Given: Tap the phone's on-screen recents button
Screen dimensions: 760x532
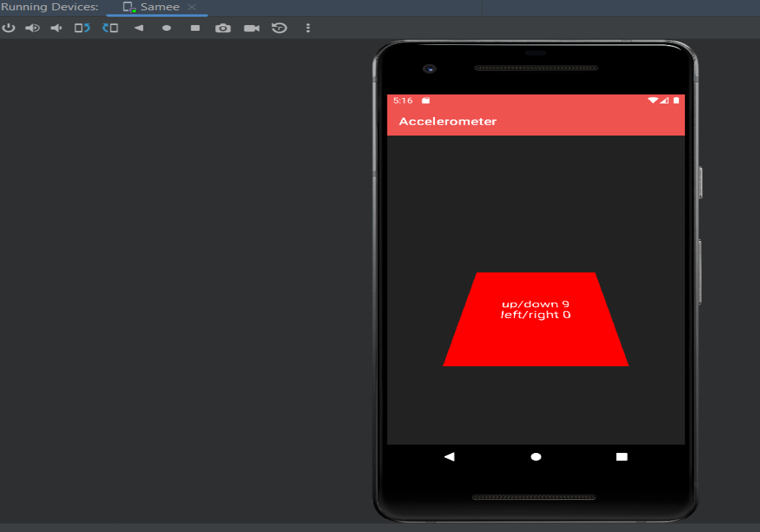Looking at the screenshot, I should (622, 457).
